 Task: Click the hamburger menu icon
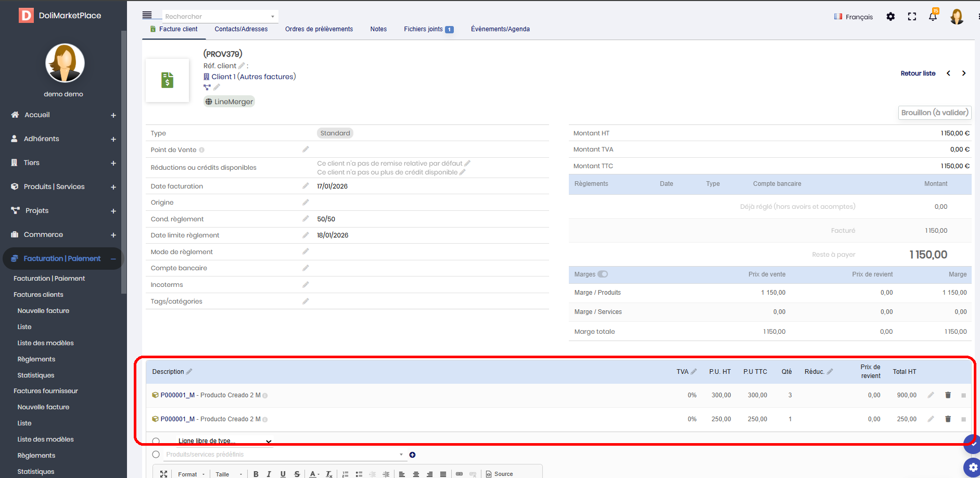[147, 16]
